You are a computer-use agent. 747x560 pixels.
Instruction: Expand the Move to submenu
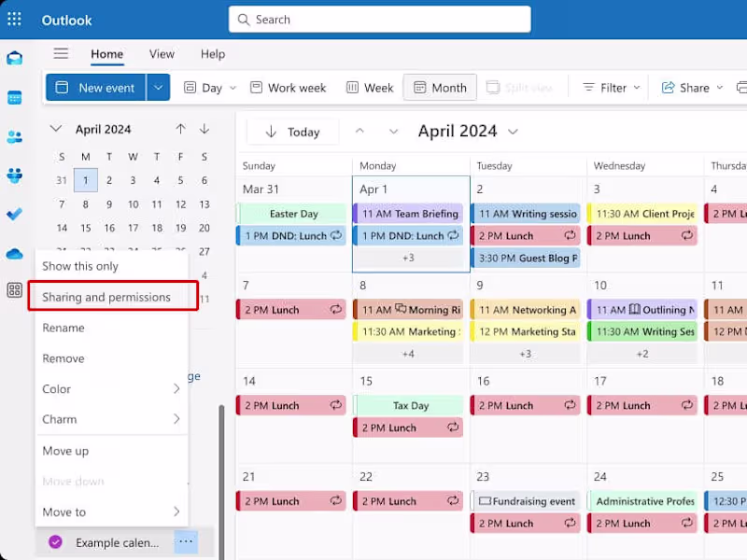(176, 511)
